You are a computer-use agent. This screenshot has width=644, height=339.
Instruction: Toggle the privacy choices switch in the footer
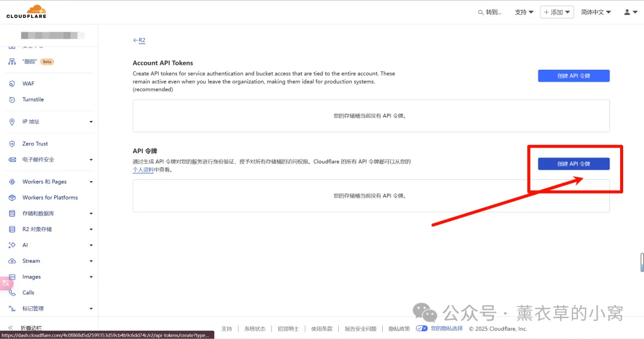click(x=422, y=328)
